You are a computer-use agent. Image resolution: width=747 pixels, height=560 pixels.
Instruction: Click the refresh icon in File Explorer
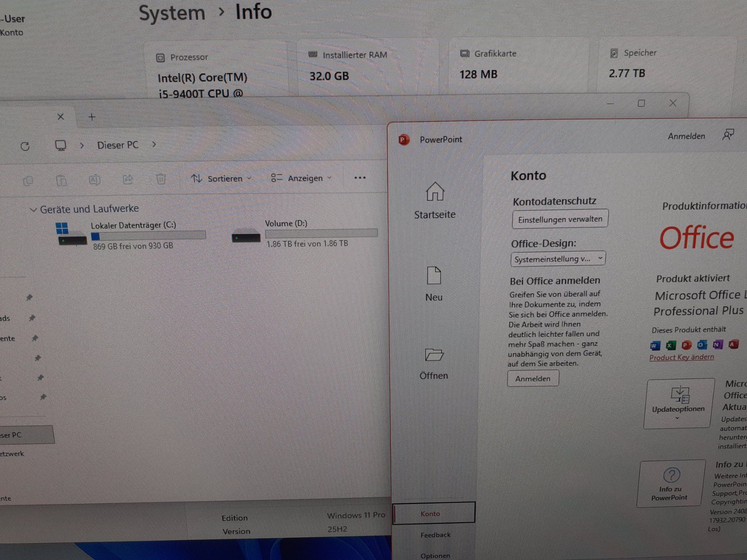coord(25,146)
